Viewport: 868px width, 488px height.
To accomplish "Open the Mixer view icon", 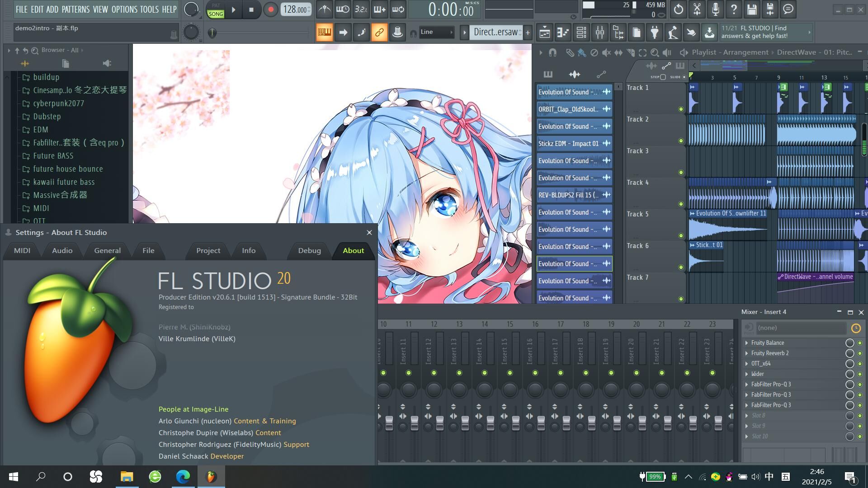I will (600, 32).
